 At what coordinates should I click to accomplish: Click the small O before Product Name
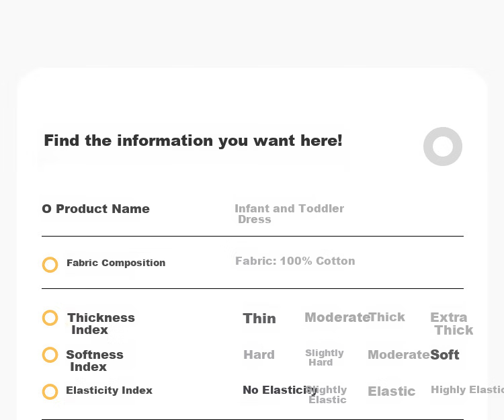coord(46,209)
